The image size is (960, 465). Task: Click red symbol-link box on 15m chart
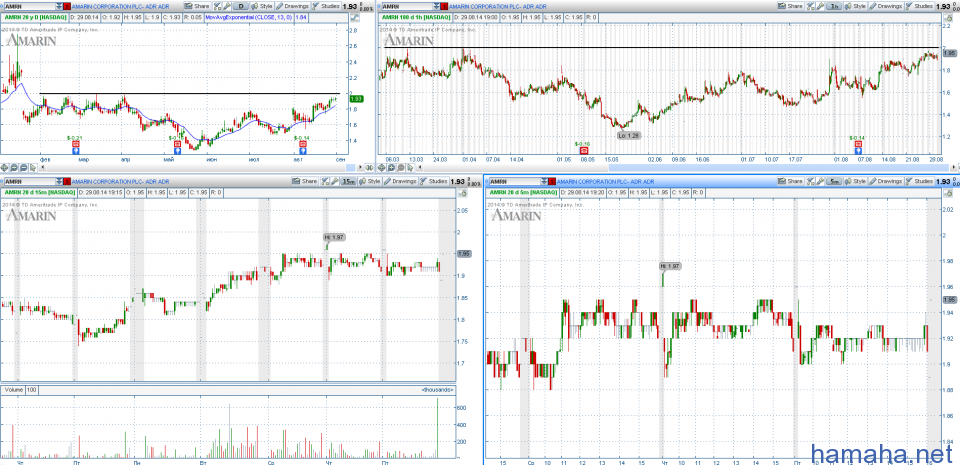pyautogui.click(x=67, y=181)
